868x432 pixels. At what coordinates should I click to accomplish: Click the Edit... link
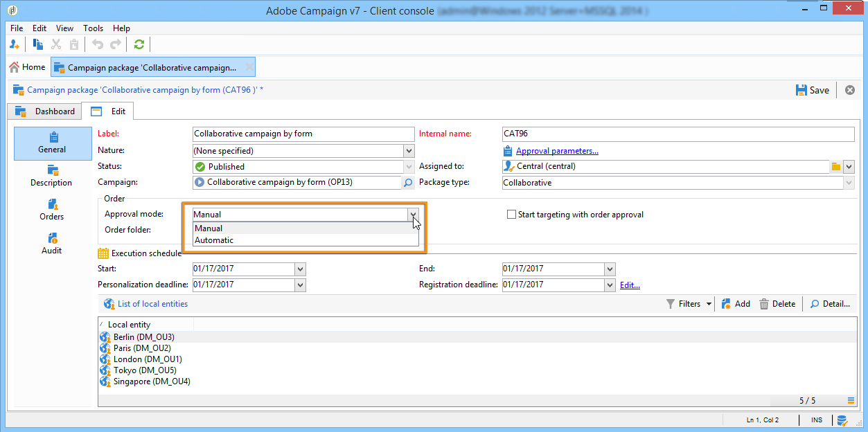630,285
